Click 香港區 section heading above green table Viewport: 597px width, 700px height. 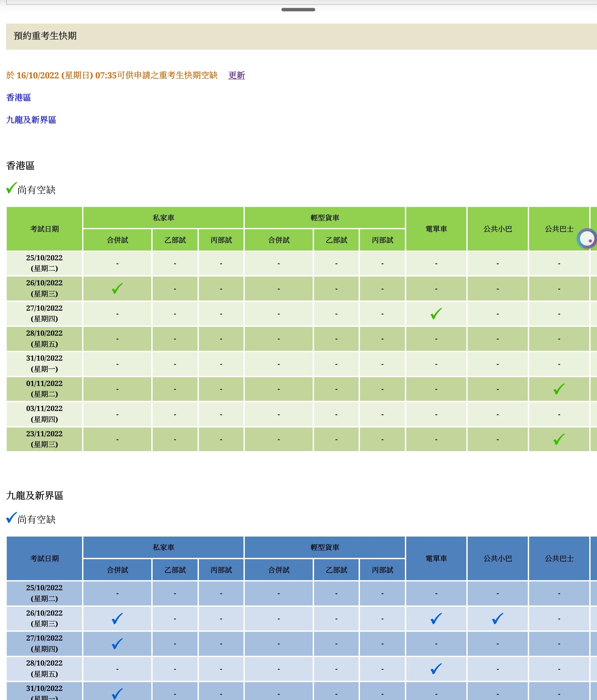tap(20, 166)
